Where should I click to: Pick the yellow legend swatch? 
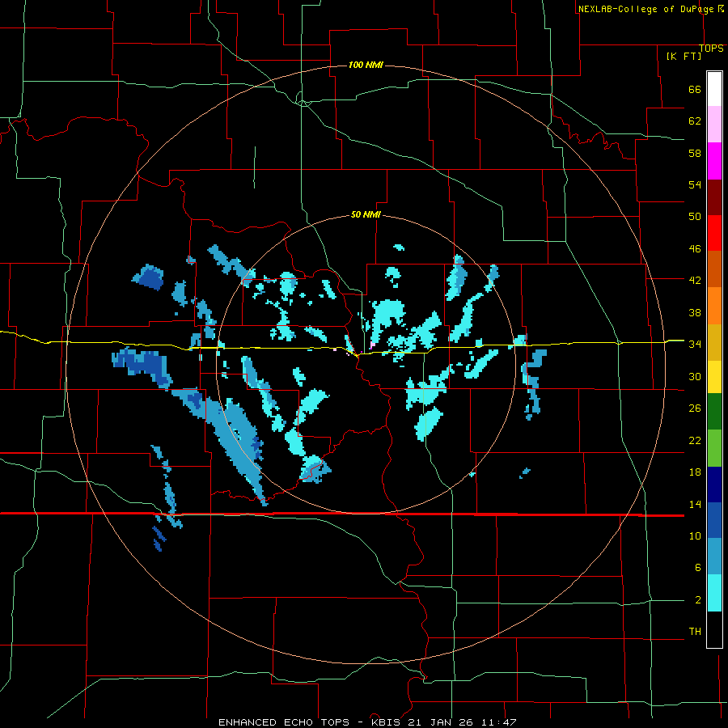coord(714,377)
